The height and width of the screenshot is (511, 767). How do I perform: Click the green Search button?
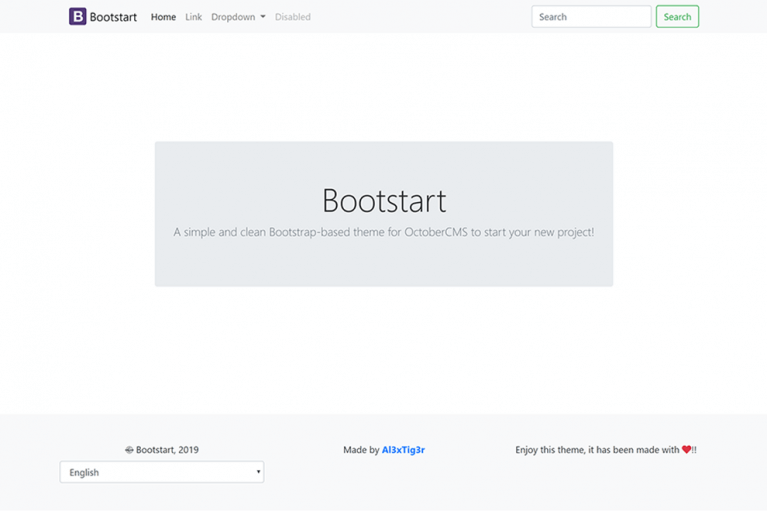point(677,17)
